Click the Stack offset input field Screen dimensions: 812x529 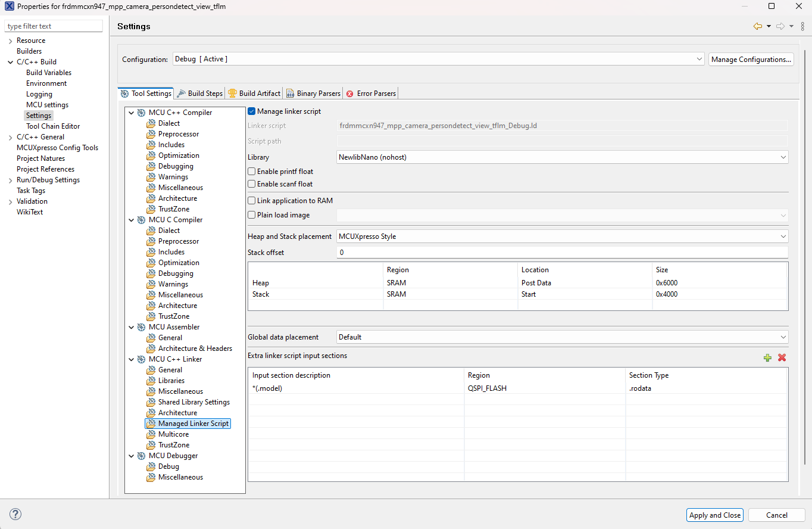click(x=476, y=252)
